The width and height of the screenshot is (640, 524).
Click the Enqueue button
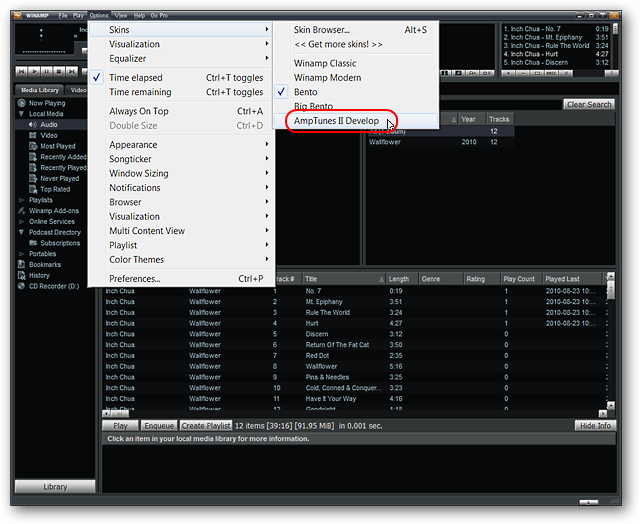click(x=159, y=426)
